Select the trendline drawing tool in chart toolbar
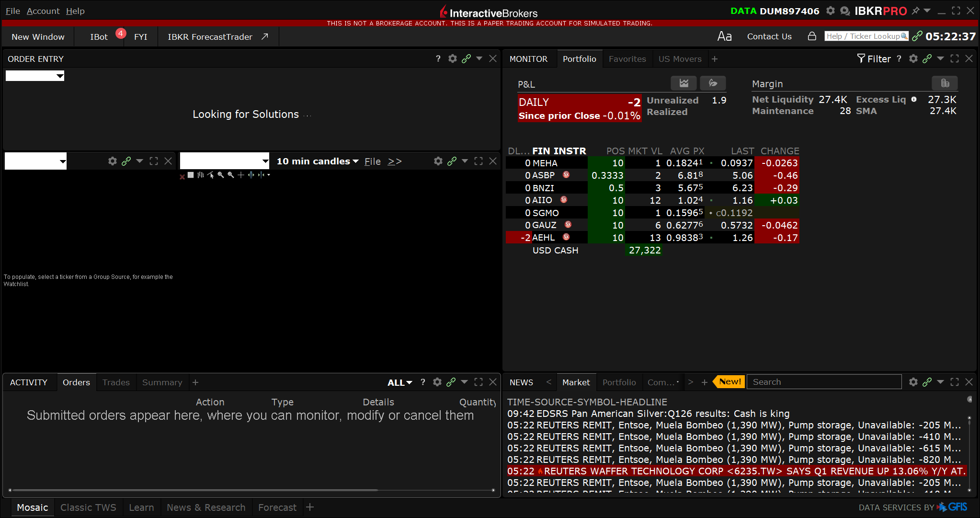Image resolution: width=980 pixels, height=518 pixels. pyautogui.click(x=210, y=175)
